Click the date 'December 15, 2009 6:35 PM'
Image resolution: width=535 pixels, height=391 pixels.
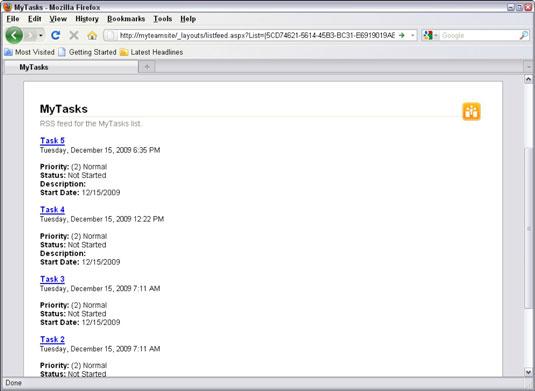click(115, 150)
